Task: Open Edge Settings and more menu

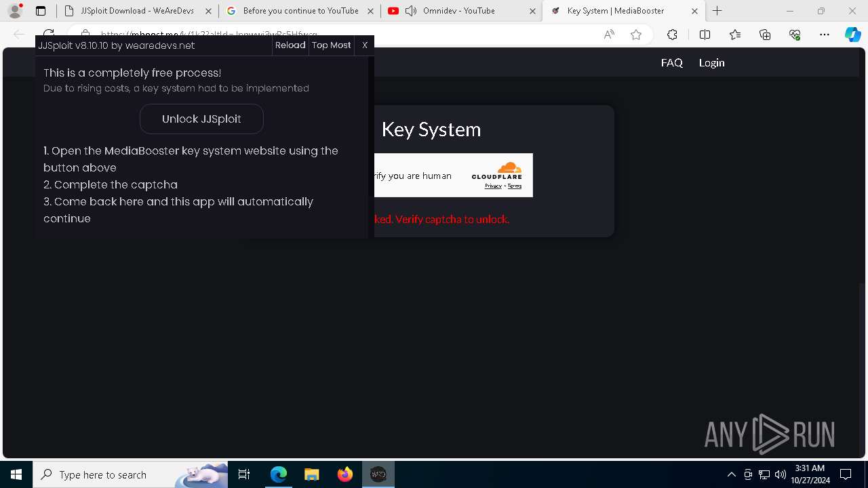Action: [825, 35]
